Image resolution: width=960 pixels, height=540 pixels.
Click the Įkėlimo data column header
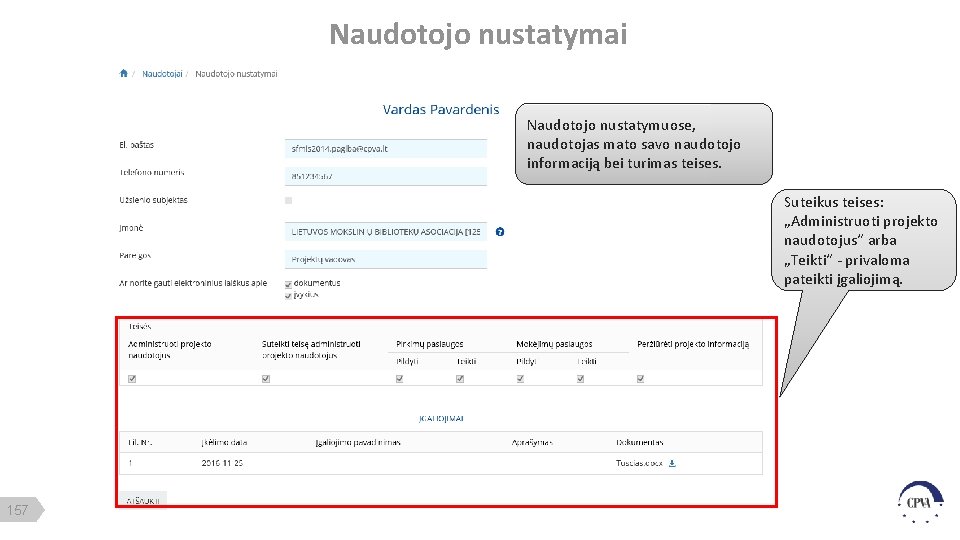(224, 443)
